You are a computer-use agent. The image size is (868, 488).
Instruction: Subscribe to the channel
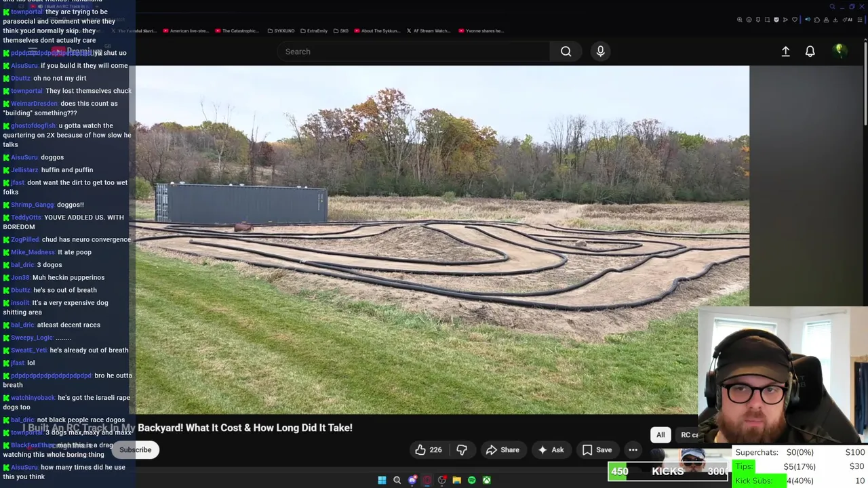click(136, 449)
